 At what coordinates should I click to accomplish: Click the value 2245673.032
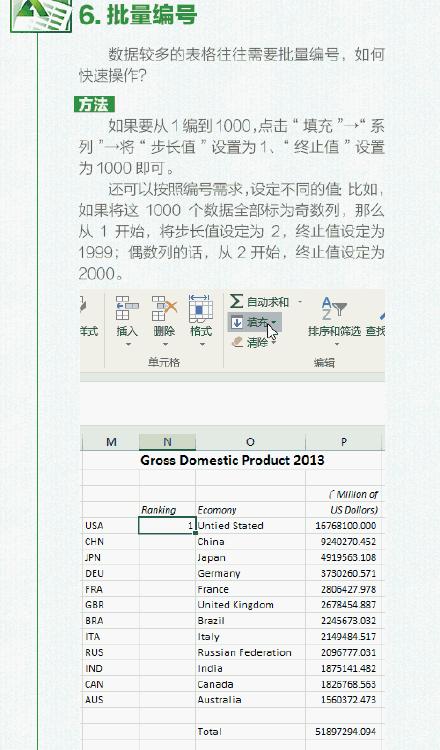point(349,620)
